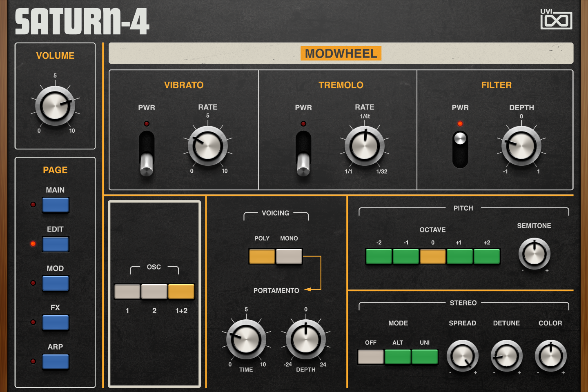Screen dimensions: 588x392
Task: Click the Semitone knob
Action: (x=535, y=254)
